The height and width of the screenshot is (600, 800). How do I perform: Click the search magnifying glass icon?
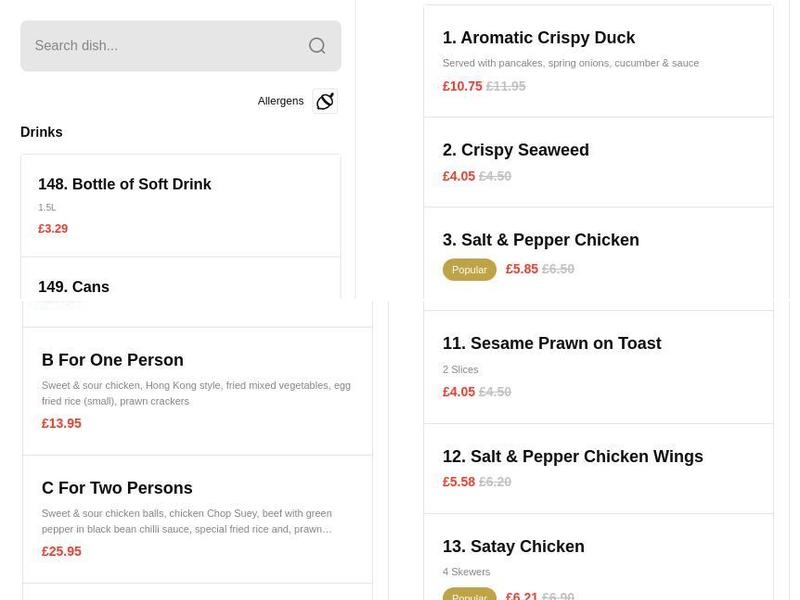pos(316,45)
